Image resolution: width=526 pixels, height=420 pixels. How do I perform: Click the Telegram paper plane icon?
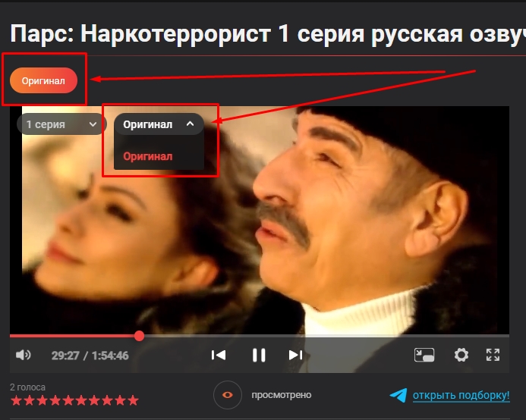tap(398, 396)
